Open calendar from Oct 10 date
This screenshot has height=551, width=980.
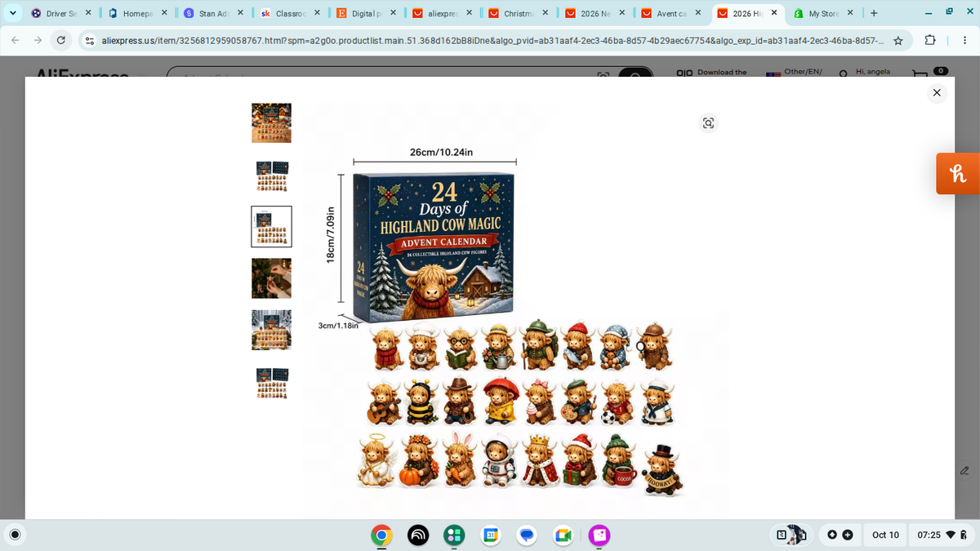coord(885,535)
